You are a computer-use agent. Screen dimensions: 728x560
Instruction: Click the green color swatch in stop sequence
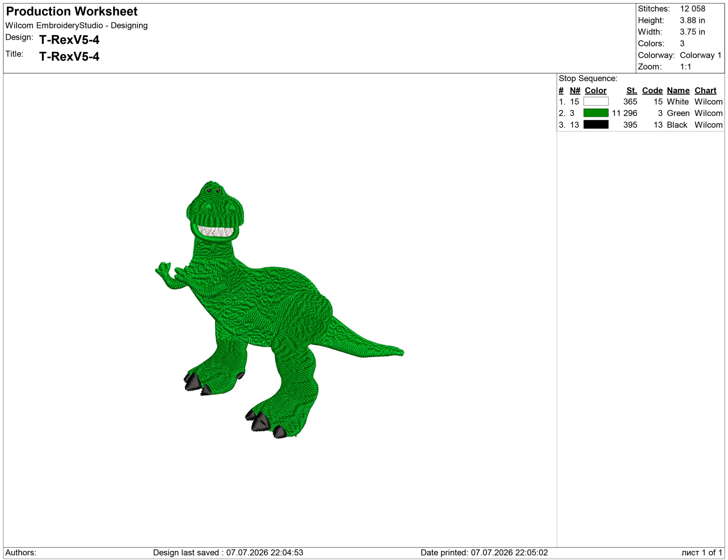click(596, 113)
